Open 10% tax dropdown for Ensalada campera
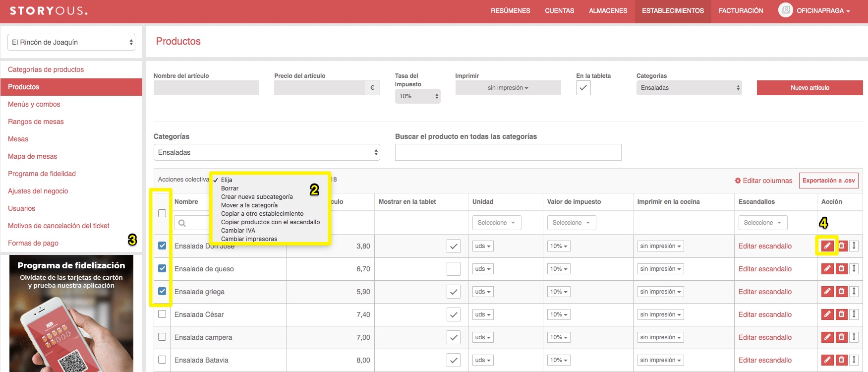868x372 pixels. [x=559, y=337]
